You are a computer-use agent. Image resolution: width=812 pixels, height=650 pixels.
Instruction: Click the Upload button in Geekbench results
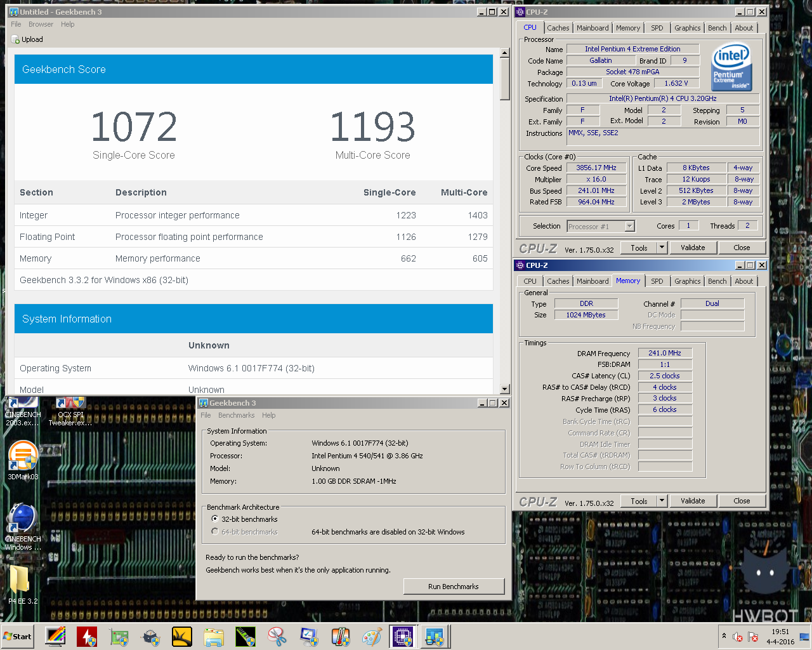(27, 39)
